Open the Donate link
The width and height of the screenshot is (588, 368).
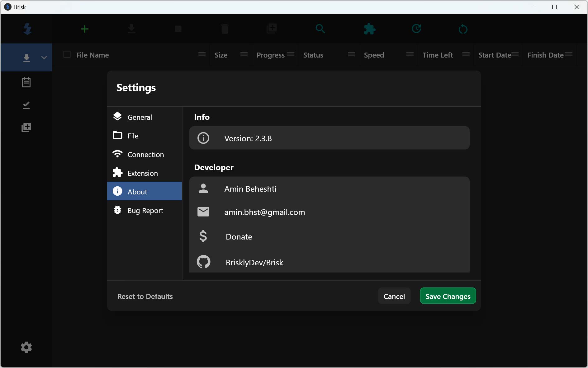click(239, 237)
